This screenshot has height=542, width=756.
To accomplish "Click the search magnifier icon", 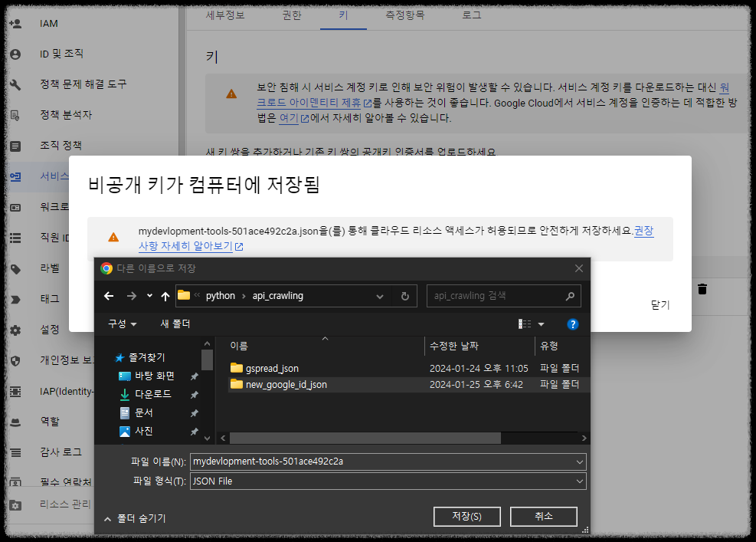I will coord(570,296).
